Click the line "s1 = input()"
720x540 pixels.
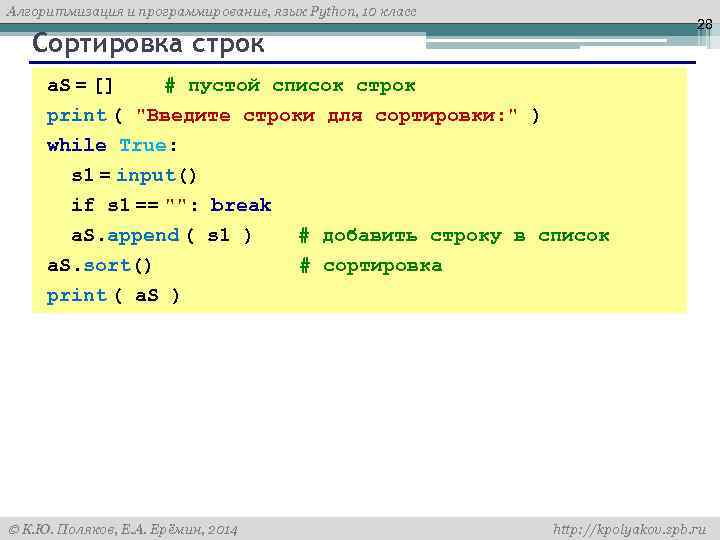pos(134,175)
